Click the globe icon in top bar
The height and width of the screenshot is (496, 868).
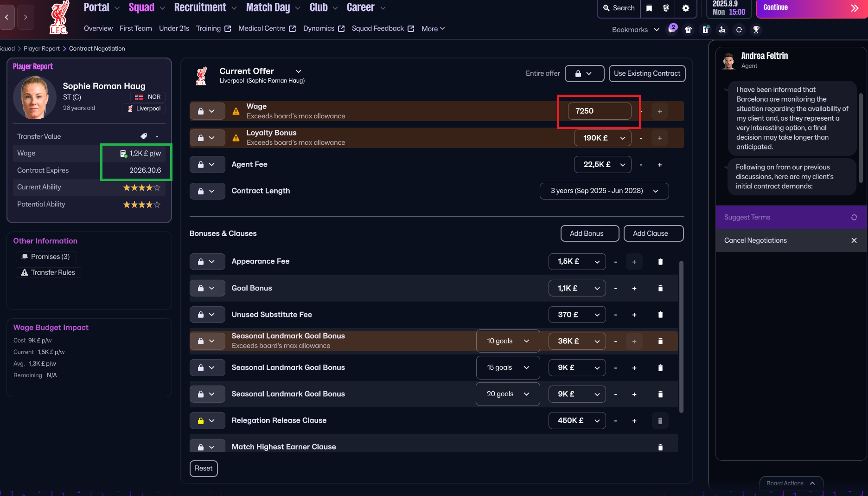coord(666,8)
